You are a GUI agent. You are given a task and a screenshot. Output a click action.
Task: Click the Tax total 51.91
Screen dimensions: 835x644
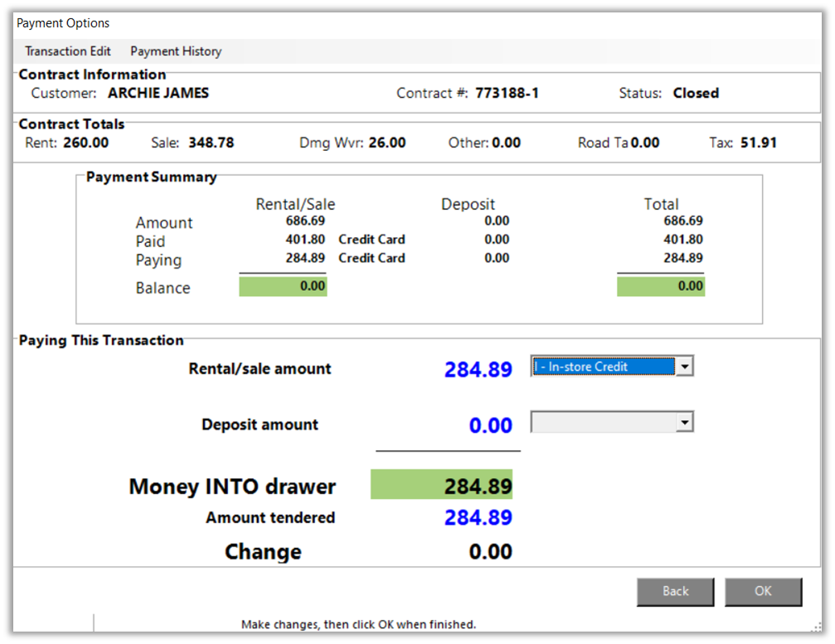pos(758,143)
